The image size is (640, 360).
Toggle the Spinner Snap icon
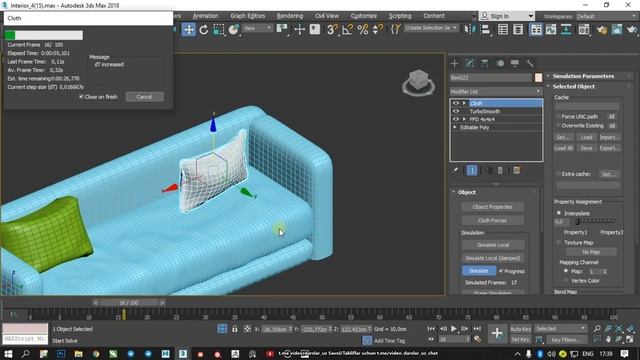pos(378,29)
